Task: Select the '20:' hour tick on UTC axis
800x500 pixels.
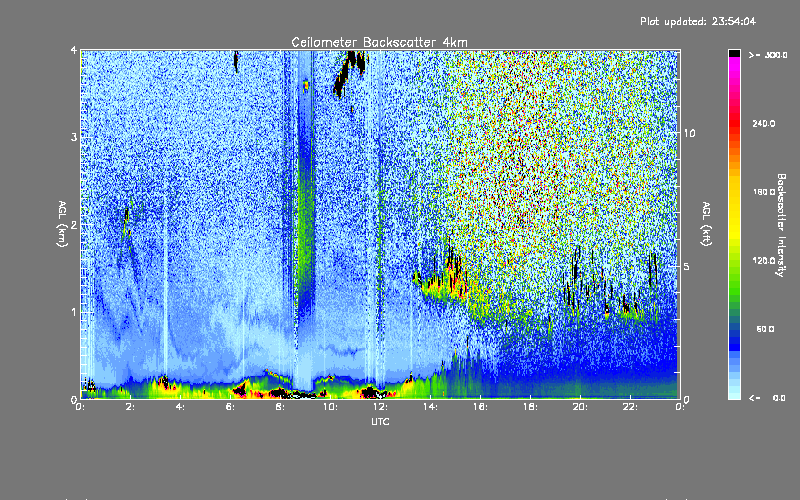Action: coord(580,407)
